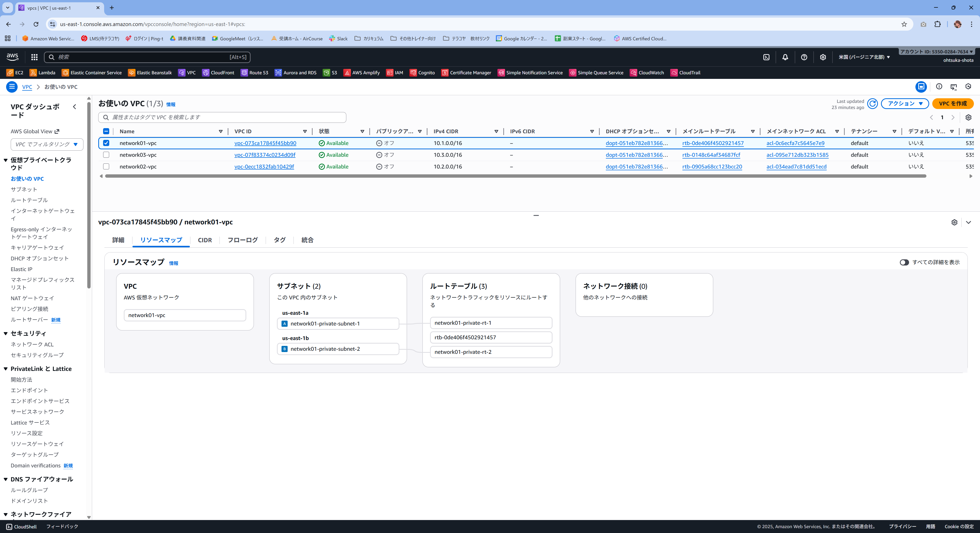Switch to the CIDR tab
This screenshot has height=533, width=980.
click(205, 240)
